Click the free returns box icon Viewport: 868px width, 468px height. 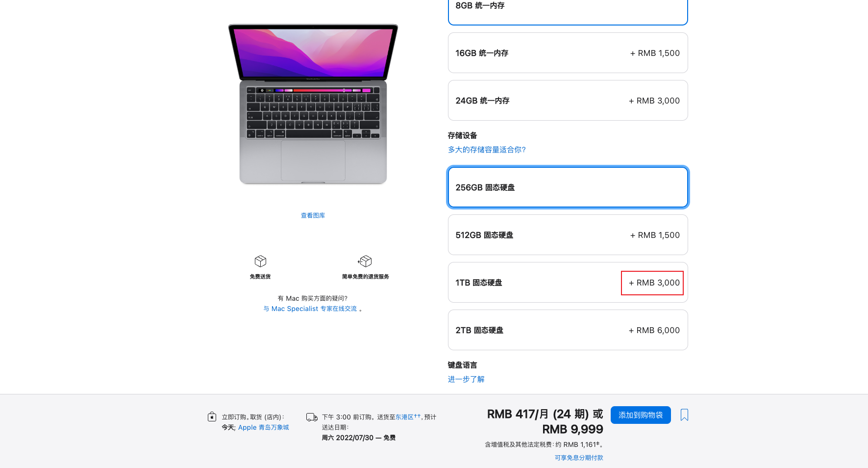click(x=365, y=261)
